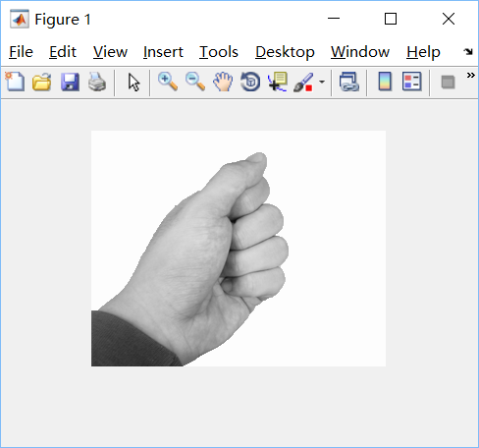
Task: Activate the Pan hand tool
Action: [223, 82]
